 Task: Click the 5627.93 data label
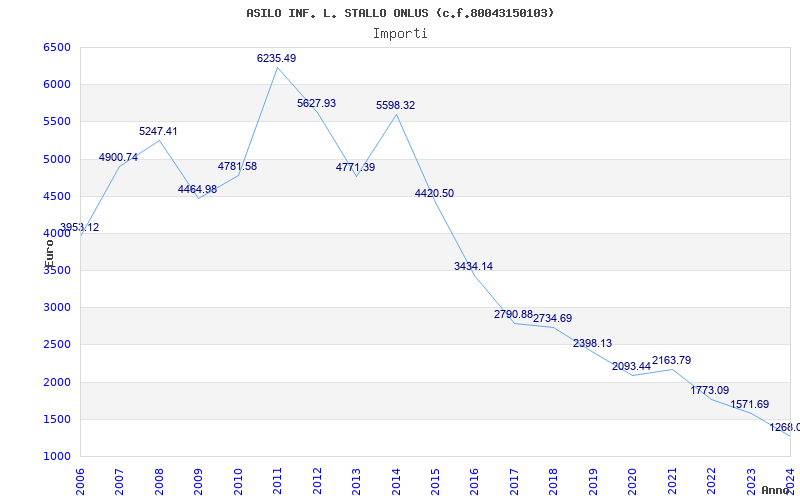pos(316,103)
